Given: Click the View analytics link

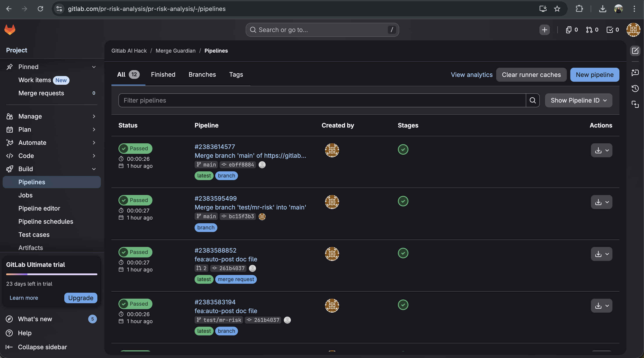Looking at the screenshot, I should pyautogui.click(x=472, y=75).
